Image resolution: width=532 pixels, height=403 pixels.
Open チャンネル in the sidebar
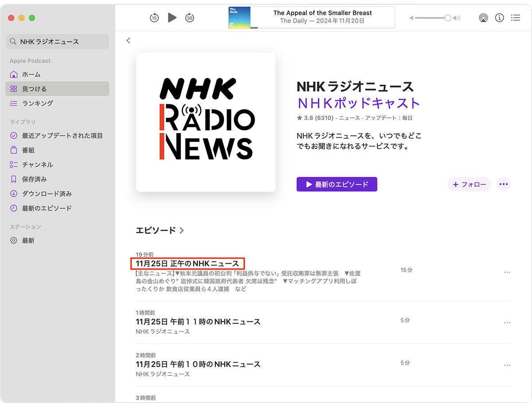(x=57, y=164)
